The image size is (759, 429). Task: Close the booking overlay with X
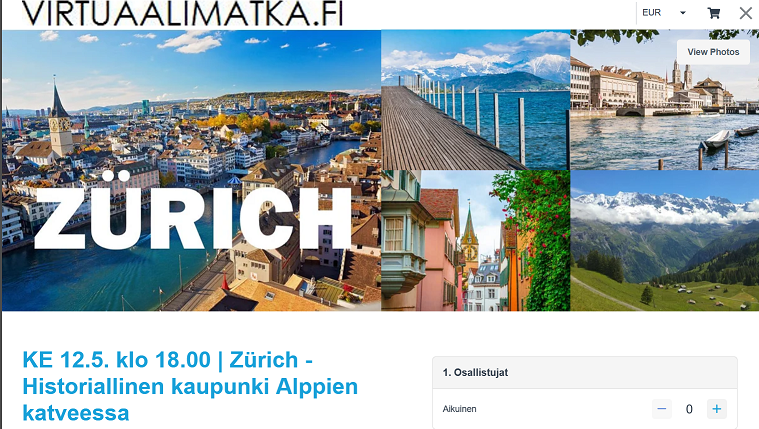tap(746, 13)
